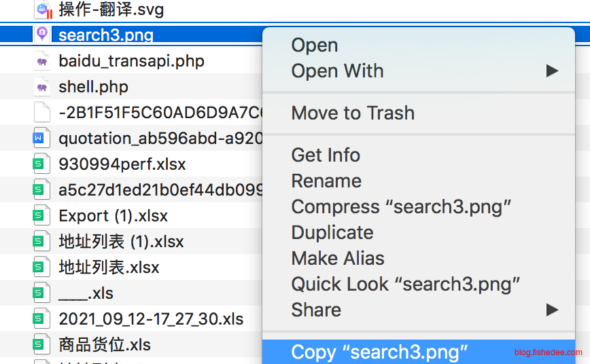Image resolution: width=590 pixels, height=364 pixels.
Task: Click Copy "search3.png" menu item
Action: click(x=379, y=352)
